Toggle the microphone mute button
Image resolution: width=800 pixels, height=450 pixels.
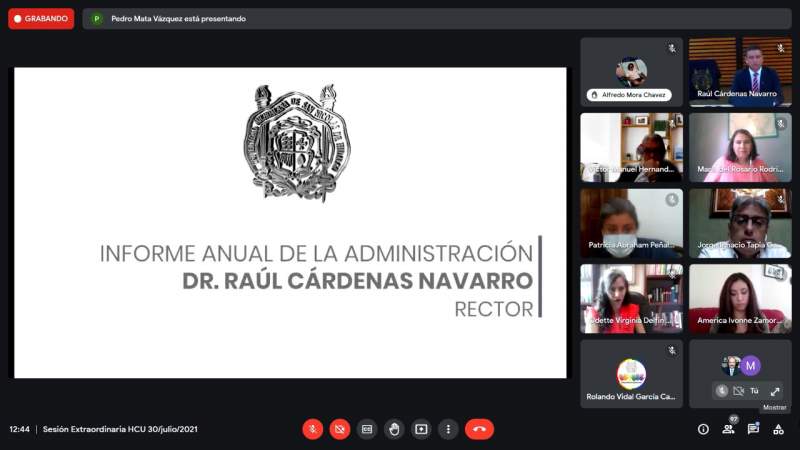313,429
